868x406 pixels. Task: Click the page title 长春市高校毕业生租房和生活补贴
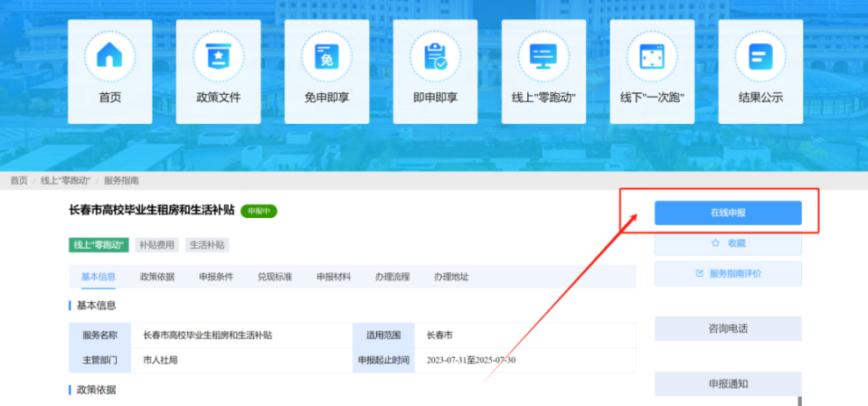pos(152,211)
